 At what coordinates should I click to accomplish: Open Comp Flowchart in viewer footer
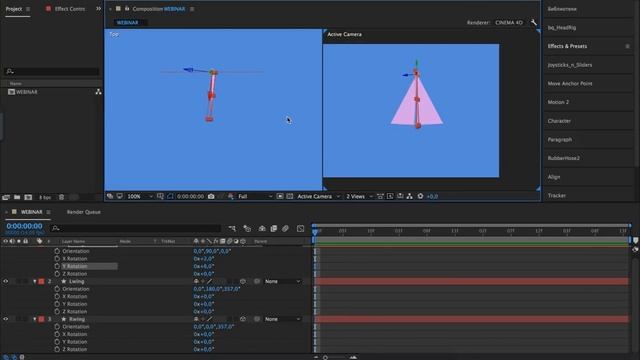[x=410, y=196]
